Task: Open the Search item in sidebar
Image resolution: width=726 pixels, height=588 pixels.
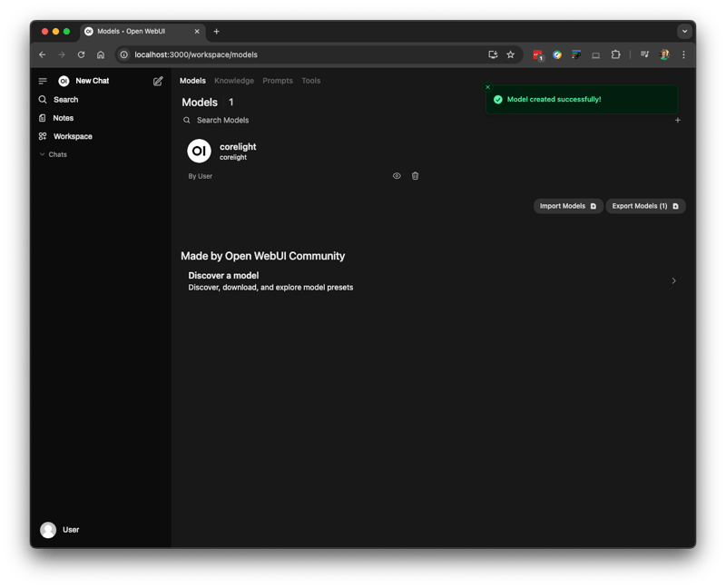Action: click(x=65, y=100)
